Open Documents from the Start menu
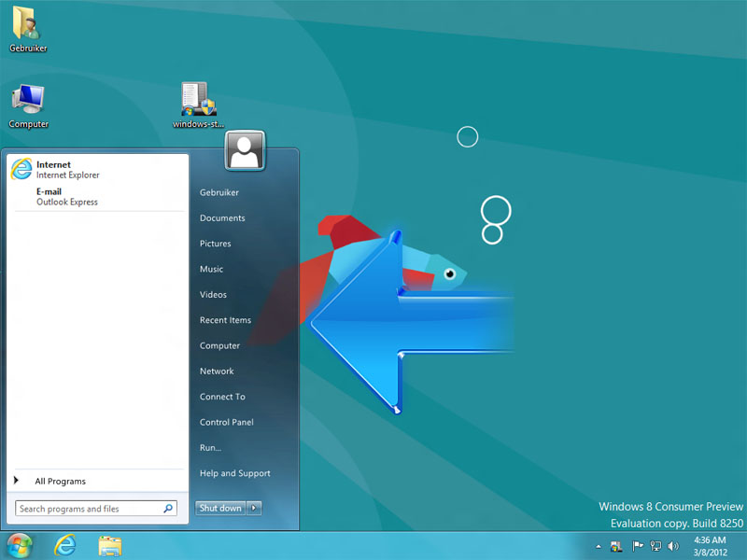This screenshot has width=747, height=560. (x=222, y=218)
